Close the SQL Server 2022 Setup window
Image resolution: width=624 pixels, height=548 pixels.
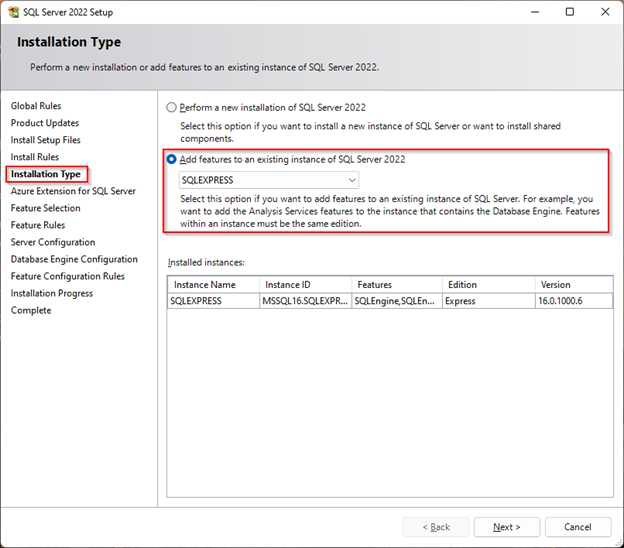pyautogui.click(x=605, y=12)
